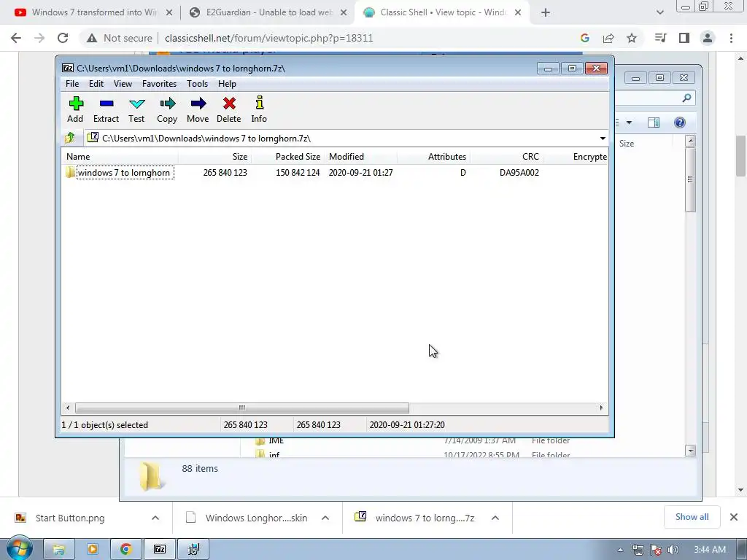This screenshot has width=747, height=560.
Task: Click the Not secure site info warning
Action: (x=119, y=38)
